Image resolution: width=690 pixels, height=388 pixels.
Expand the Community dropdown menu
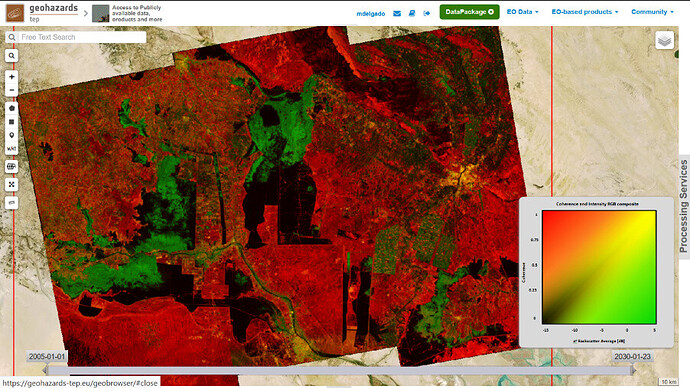(x=652, y=12)
